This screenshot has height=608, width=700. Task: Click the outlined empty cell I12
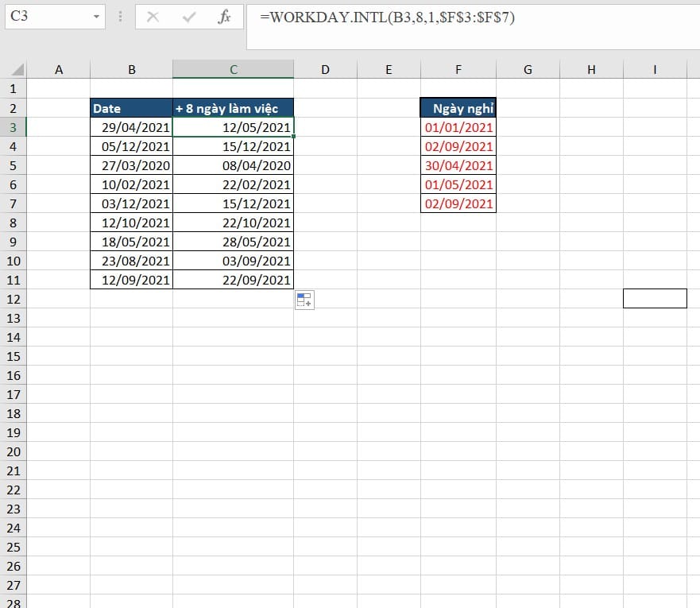[655, 298]
